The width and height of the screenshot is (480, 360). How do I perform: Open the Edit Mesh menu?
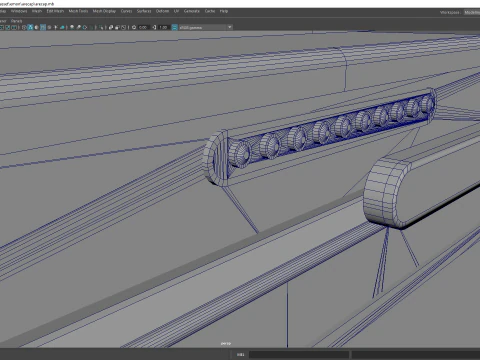click(x=55, y=11)
